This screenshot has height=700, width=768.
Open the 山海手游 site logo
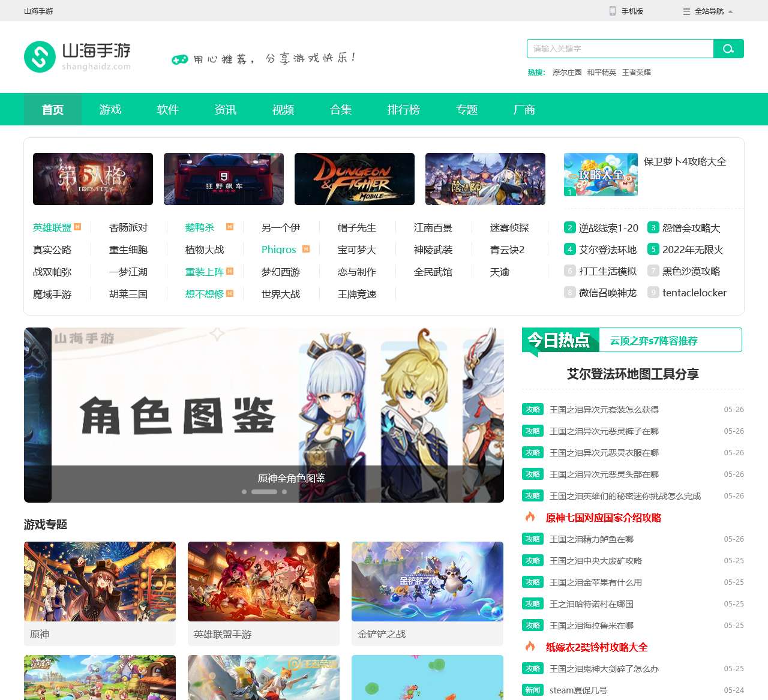77,56
